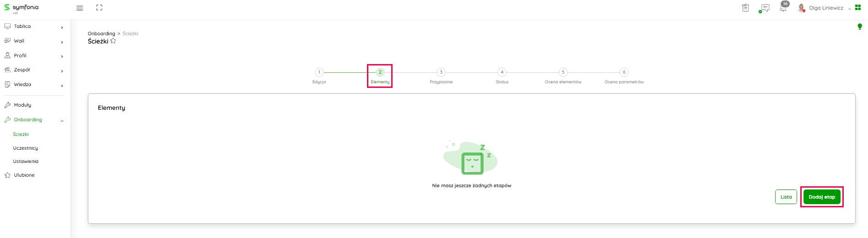
Task: Open the clipboard tasks icon
Action: (x=745, y=8)
